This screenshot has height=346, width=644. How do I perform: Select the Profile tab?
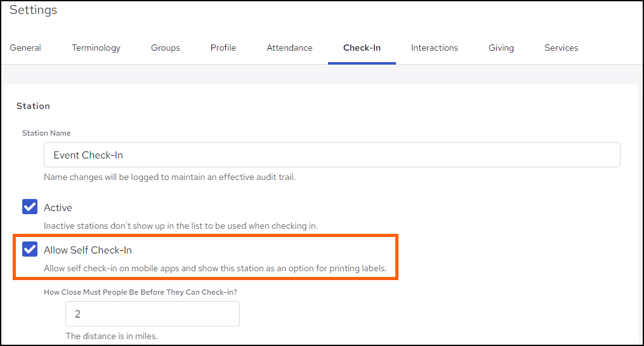coord(223,48)
